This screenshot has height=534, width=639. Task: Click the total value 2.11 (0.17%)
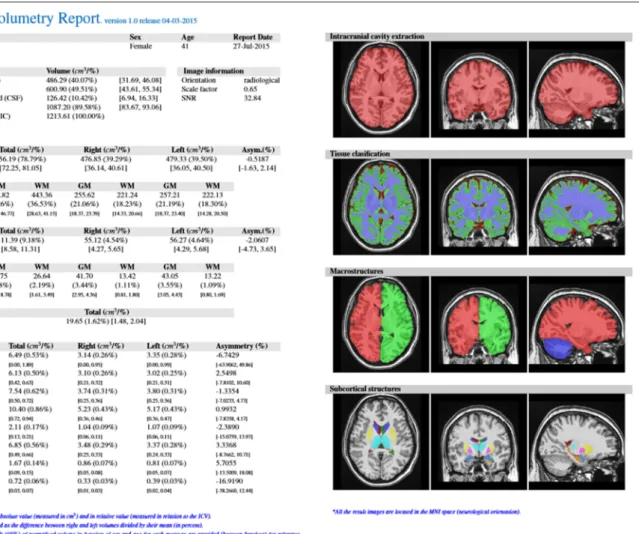(x=28, y=427)
